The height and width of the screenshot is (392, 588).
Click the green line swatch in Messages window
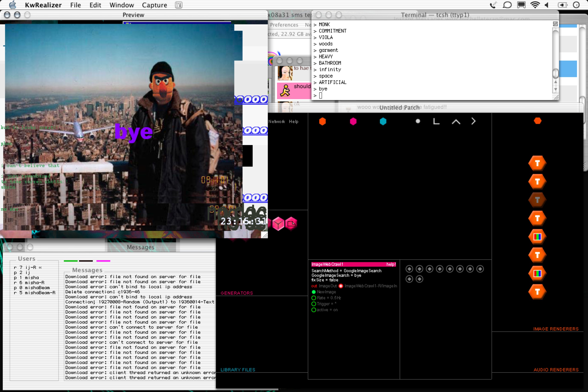click(x=71, y=261)
